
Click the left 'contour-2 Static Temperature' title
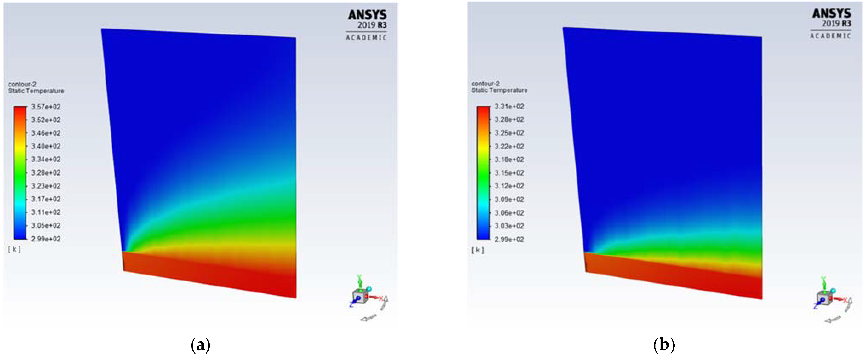pos(36,88)
